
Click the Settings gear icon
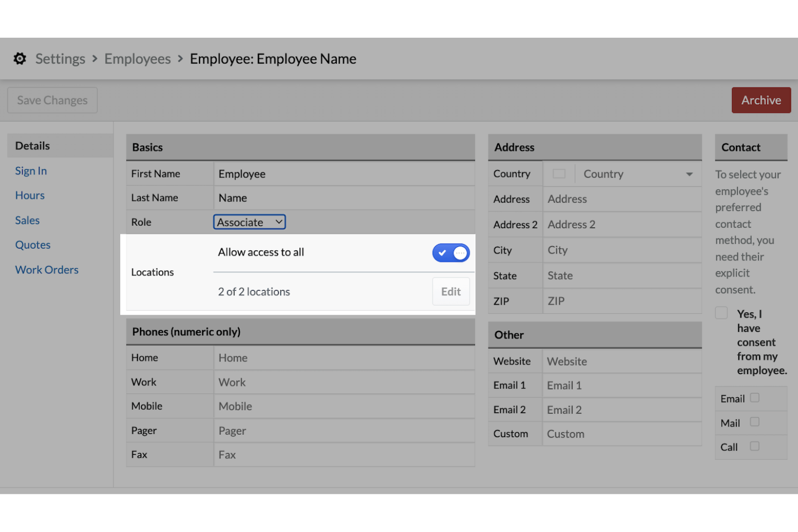[20, 59]
